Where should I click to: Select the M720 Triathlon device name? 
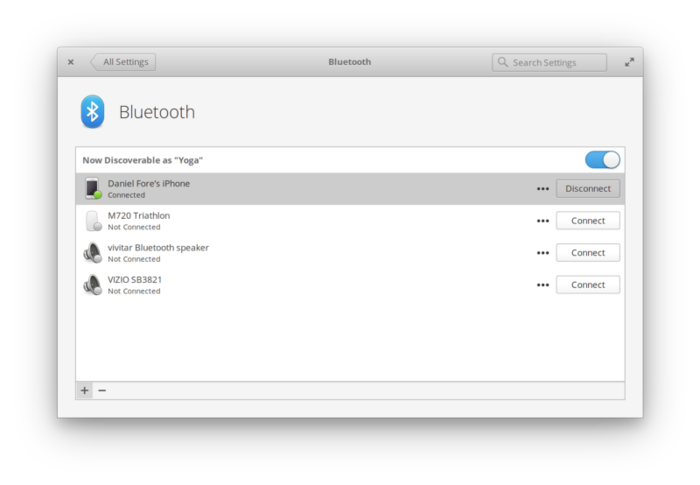pos(139,216)
